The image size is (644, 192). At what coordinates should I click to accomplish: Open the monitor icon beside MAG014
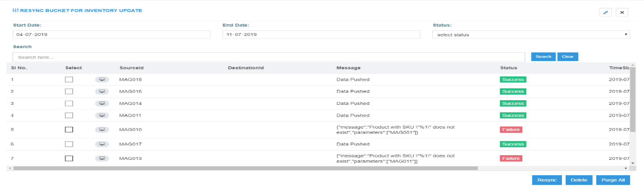tap(102, 103)
